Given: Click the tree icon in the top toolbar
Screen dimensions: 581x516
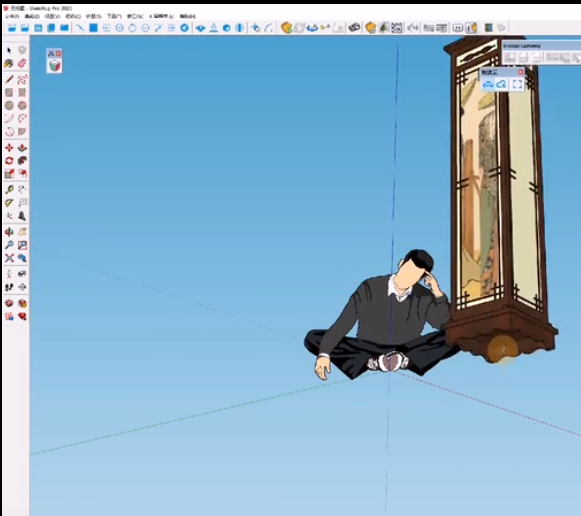Looking at the screenshot, I should click(x=384, y=28).
